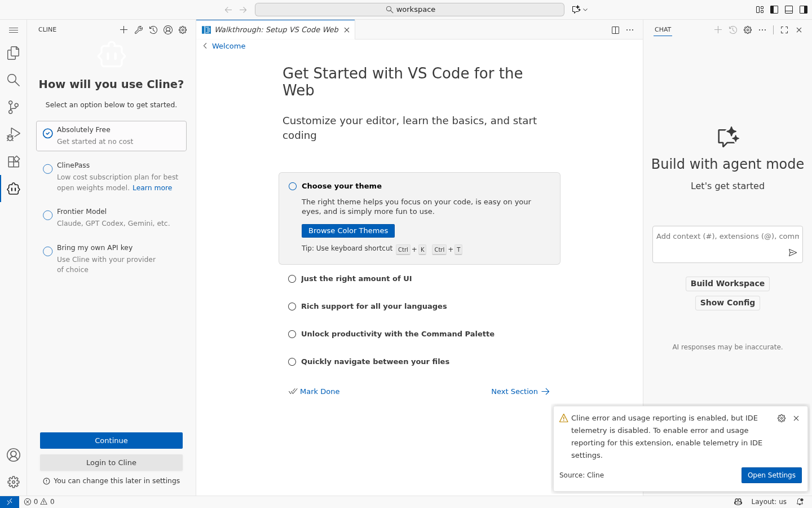
Task: Open the Source Control view
Action: click(14, 107)
